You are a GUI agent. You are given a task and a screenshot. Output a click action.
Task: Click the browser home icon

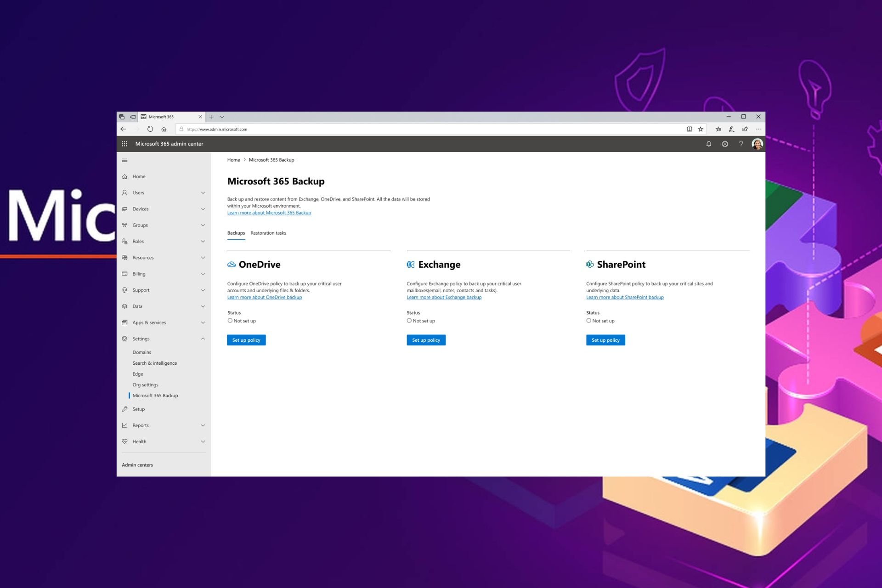pos(164,129)
